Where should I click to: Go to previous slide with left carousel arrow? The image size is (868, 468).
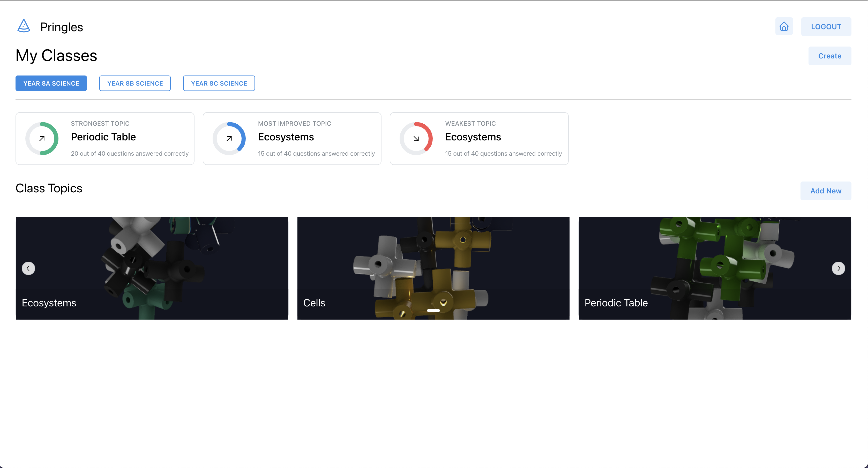point(28,268)
